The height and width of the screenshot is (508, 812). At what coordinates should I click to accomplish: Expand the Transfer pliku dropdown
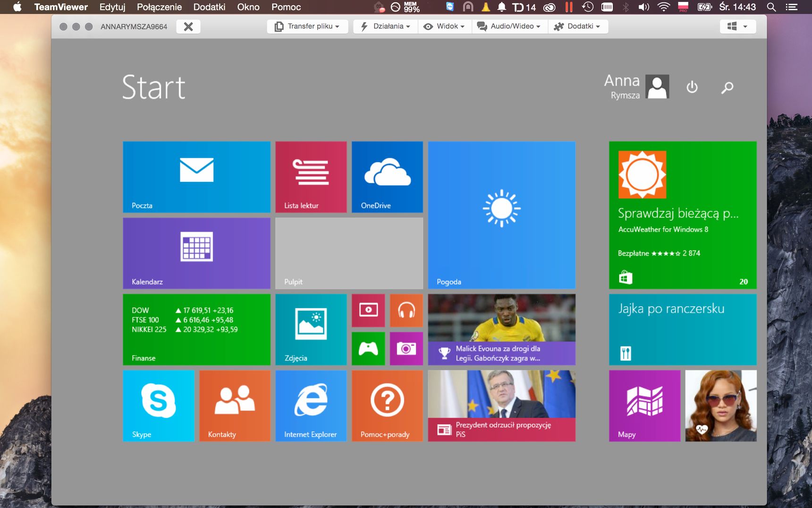point(307,26)
